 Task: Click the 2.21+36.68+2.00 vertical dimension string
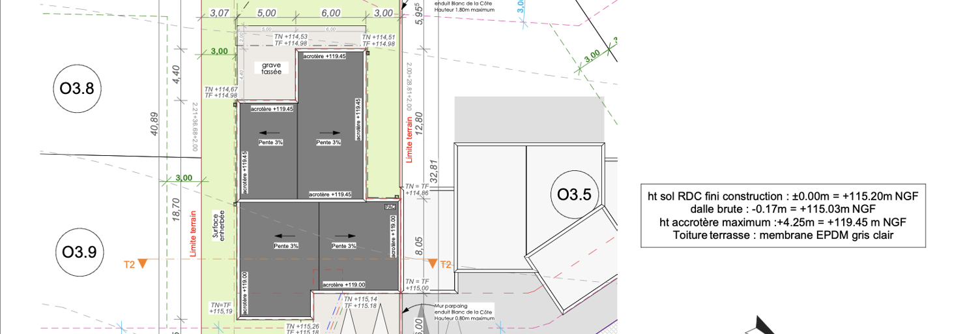pyautogui.click(x=194, y=127)
